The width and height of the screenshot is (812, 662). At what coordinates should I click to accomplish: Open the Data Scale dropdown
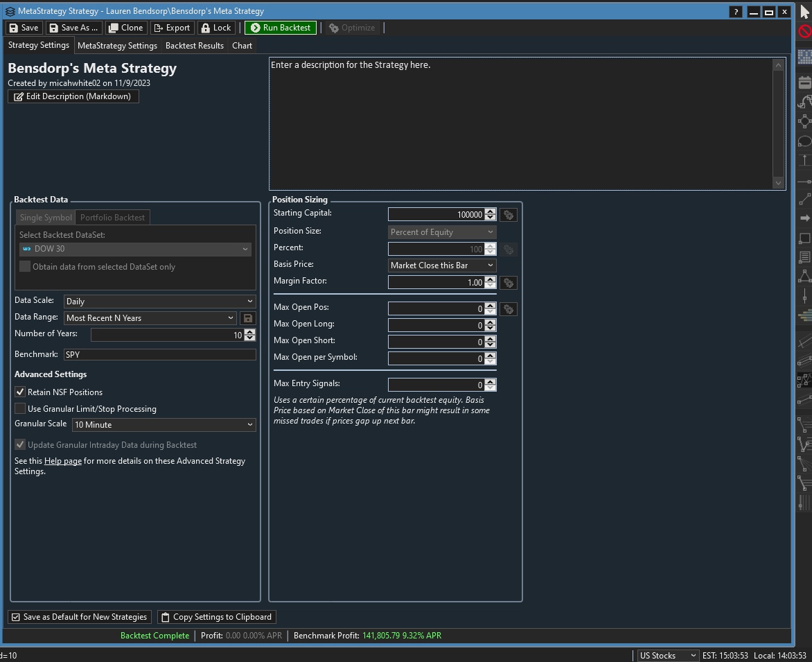coord(160,302)
